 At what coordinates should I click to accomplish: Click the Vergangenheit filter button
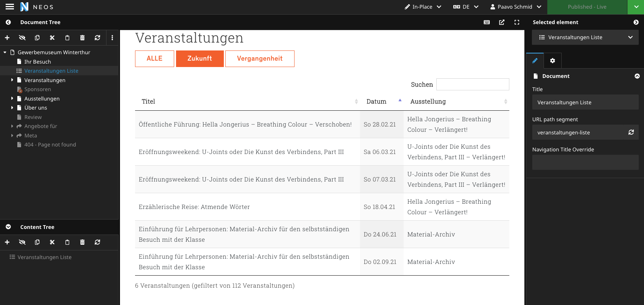coord(260,59)
